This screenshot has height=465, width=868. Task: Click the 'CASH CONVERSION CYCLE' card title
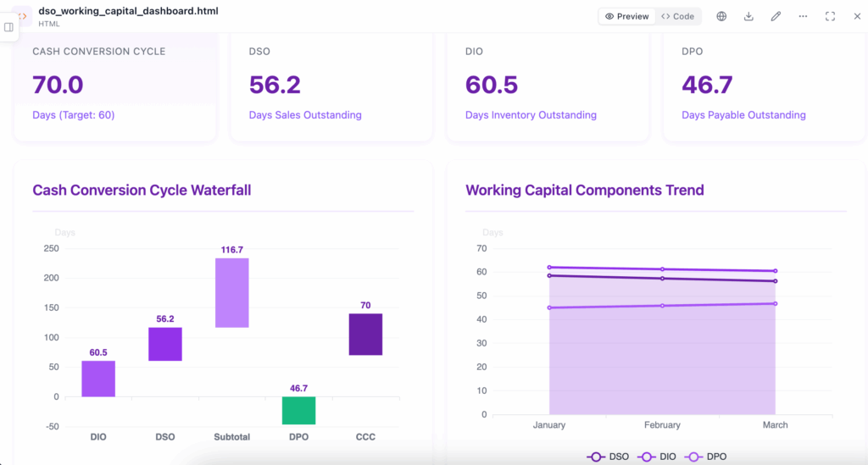click(99, 52)
